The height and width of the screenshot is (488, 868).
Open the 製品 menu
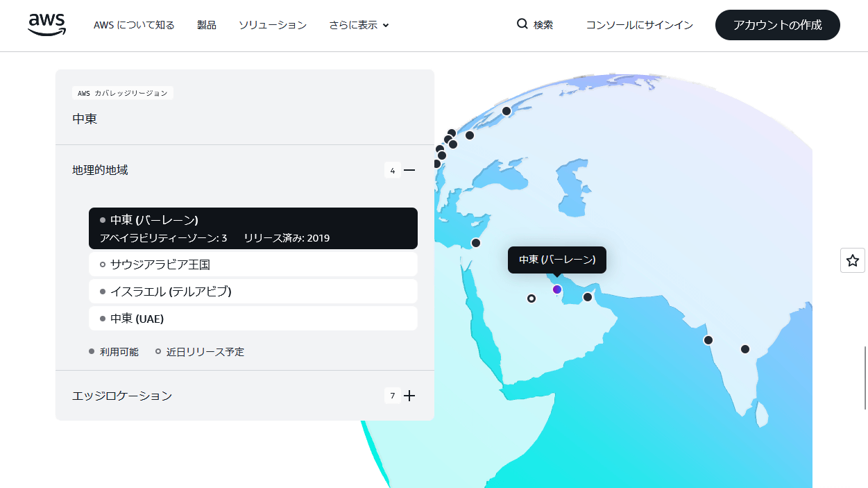[206, 25]
